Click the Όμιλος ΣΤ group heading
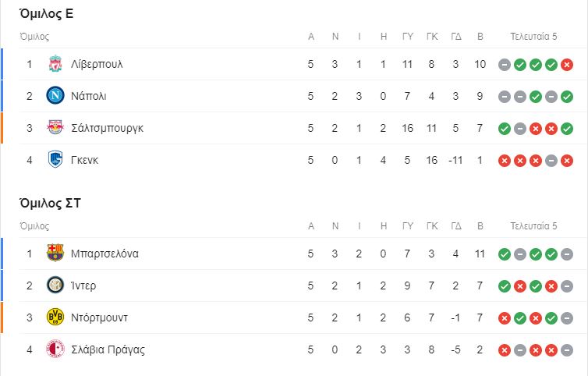 coord(50,203)
